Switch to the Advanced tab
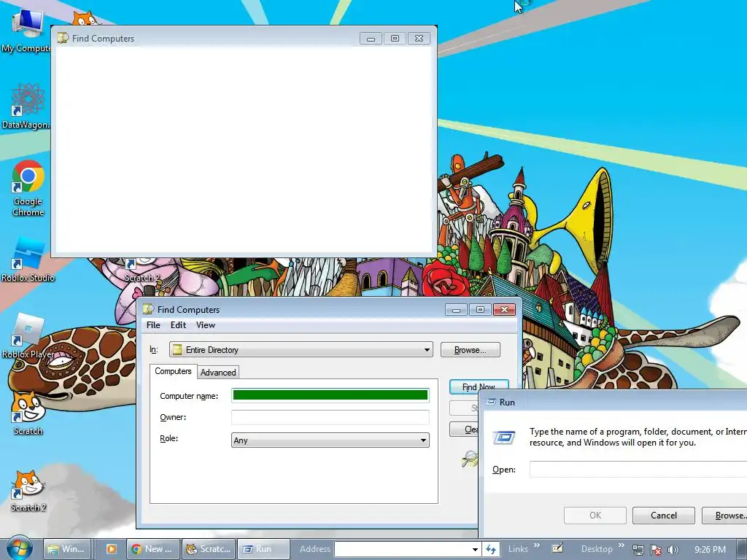The height and width of the screenshot is (560, 747). click(217, 373)
